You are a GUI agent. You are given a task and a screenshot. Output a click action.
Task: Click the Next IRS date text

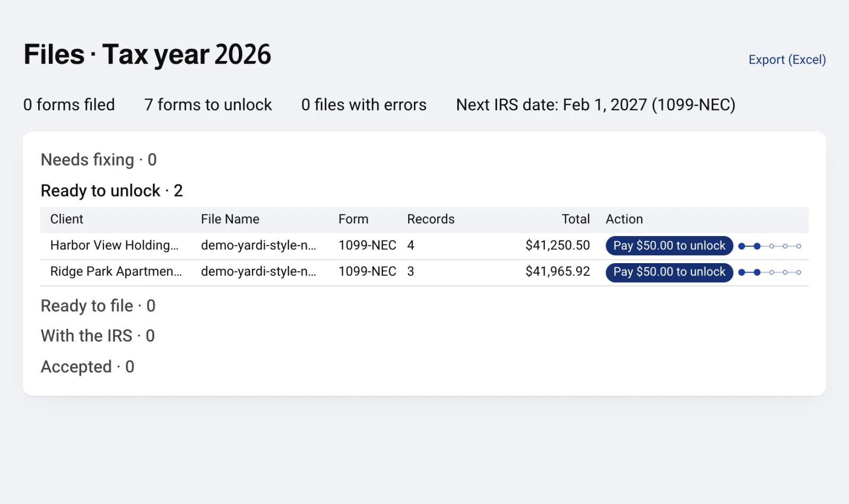[x=596, y=105]
